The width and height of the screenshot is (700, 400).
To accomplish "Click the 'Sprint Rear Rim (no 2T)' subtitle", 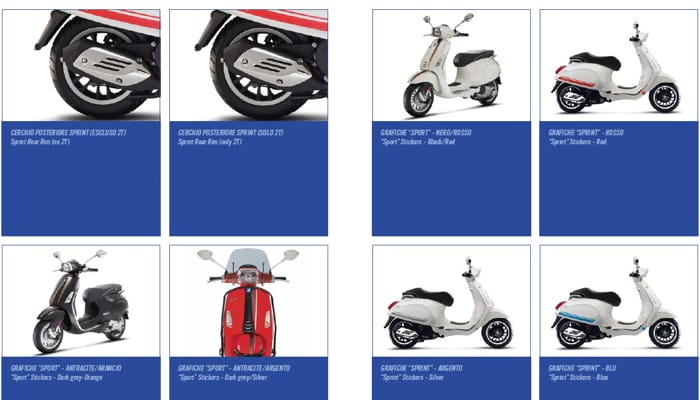I will (40, 142).
